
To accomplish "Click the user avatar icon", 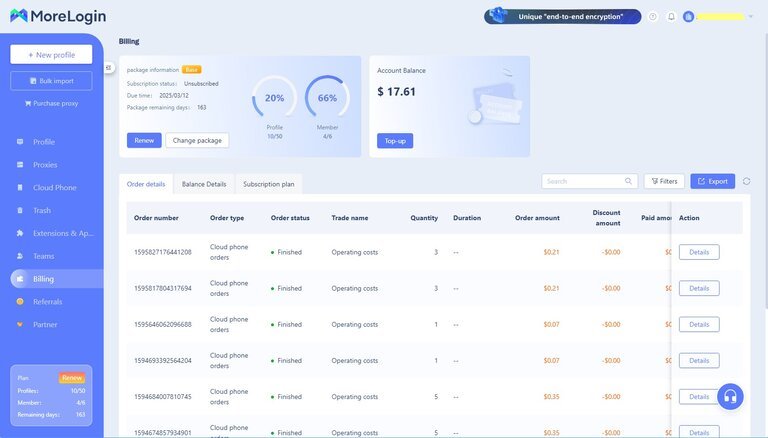I will [x=688, y=16].
